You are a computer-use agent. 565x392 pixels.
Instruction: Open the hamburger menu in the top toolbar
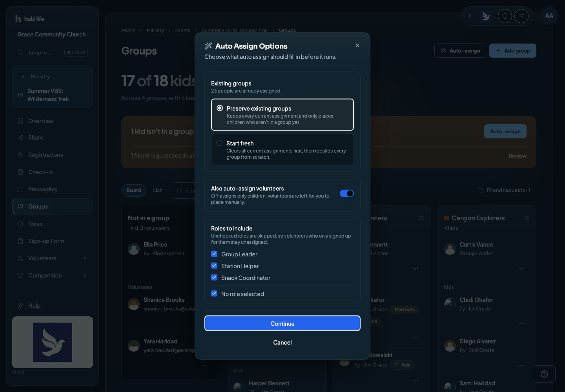521,16
